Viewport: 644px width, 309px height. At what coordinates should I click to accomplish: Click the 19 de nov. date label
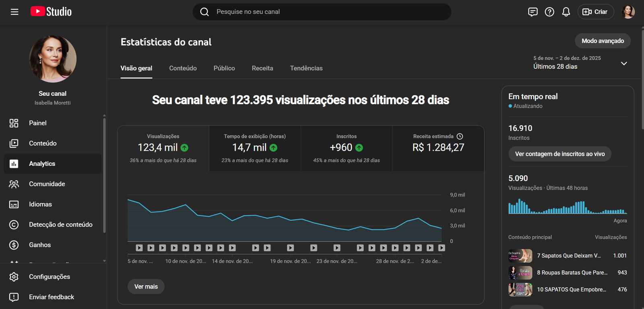pos(290,262)
